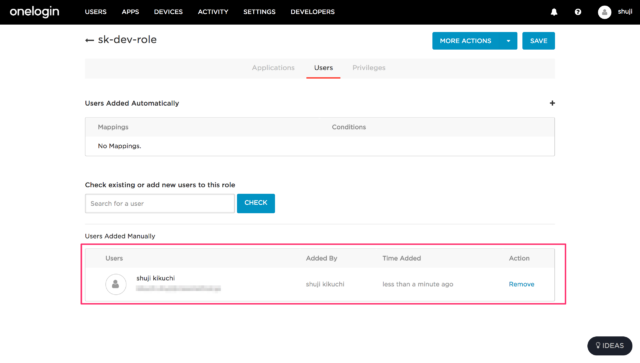
Task: Add a mapping with the plus icon
Action: click(552, 103)
